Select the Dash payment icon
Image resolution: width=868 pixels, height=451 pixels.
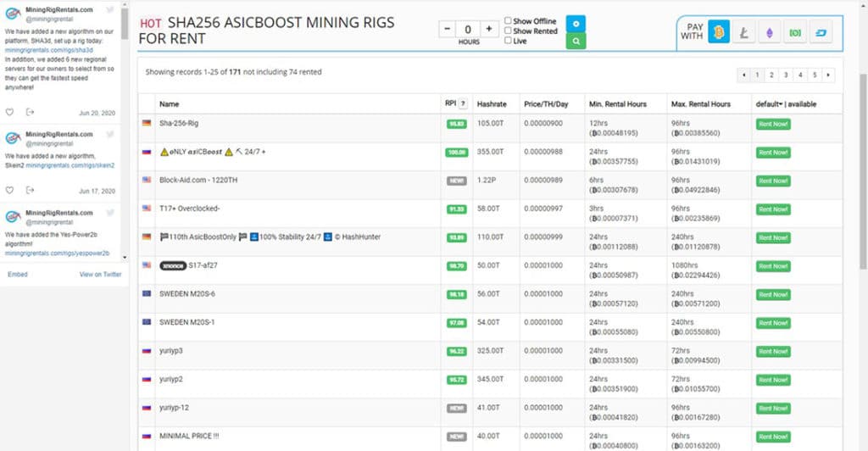click(821, 33)
